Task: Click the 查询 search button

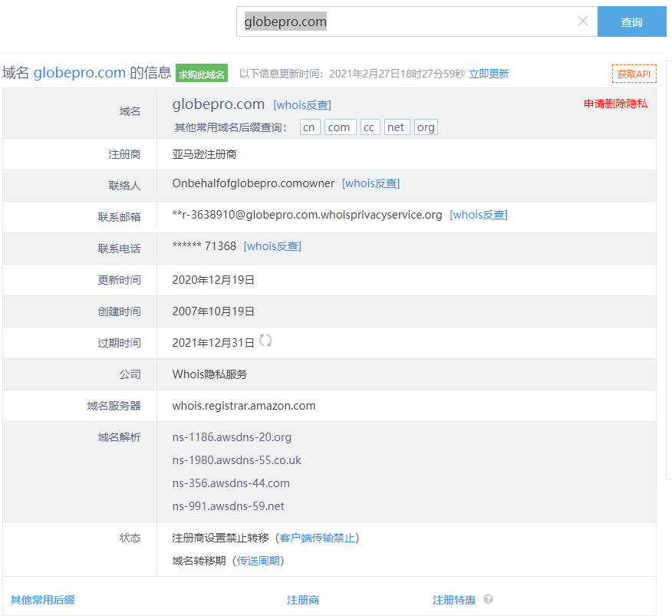Action: click(x=631, y=22)
